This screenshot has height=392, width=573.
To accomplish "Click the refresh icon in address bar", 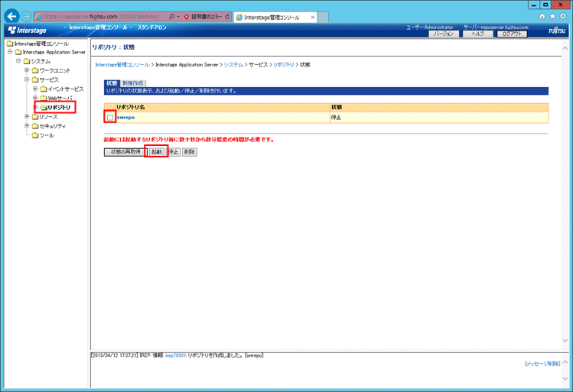I will (228, 16).
